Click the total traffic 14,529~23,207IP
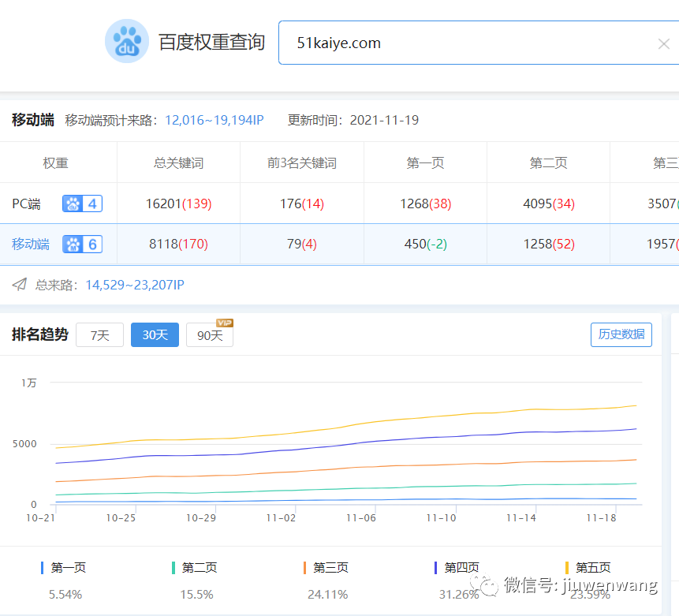 (135, 285)
